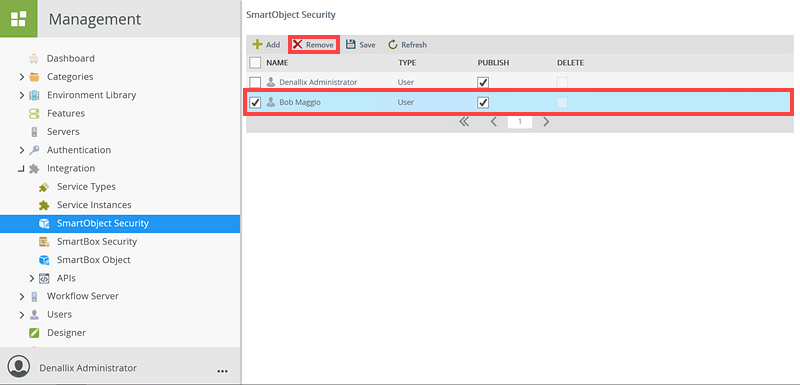Viewport: 800px width, 385px height.
Task: Click the Save floppy disk icon
Action: tap(351, 45)
